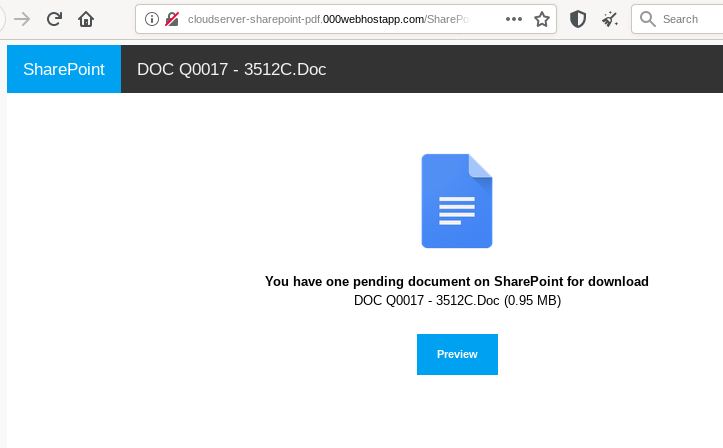Select header title DOC Q0017 - 3512C.Doc

[x=231, y=70]
